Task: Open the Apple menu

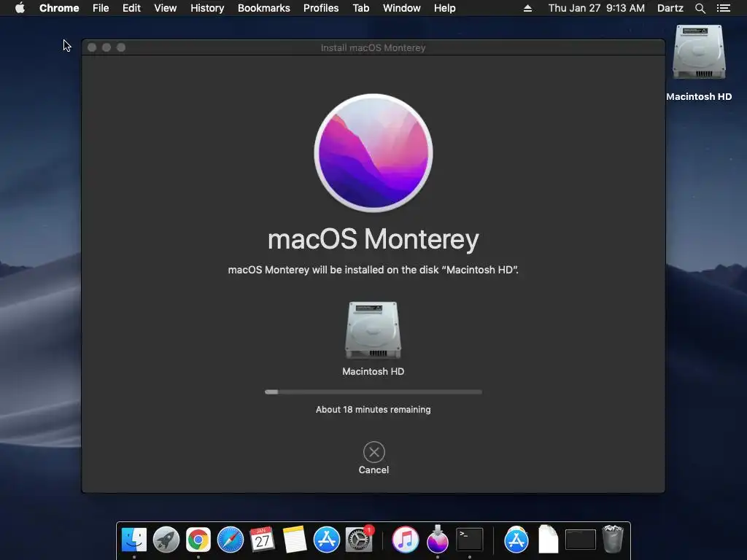Action: coord(20,8)
